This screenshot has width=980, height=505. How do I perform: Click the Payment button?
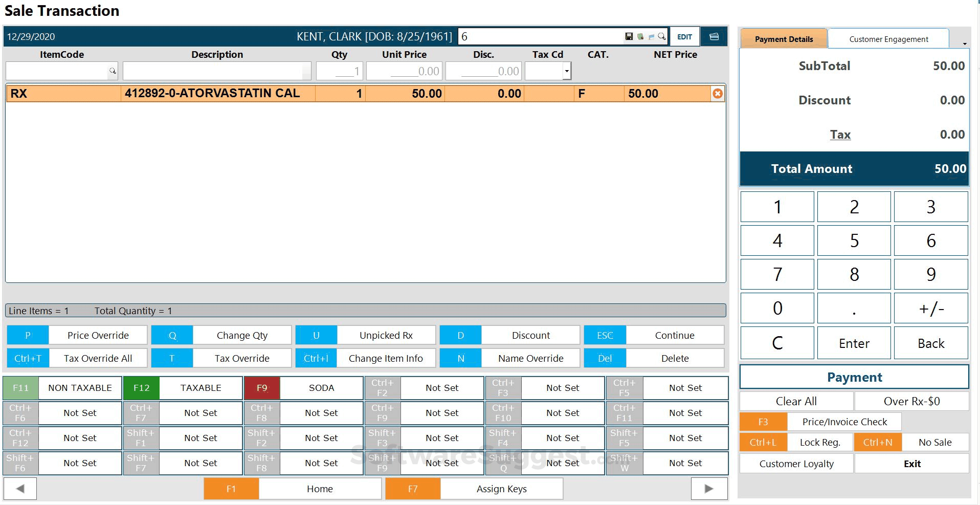(x=854, y=377)
